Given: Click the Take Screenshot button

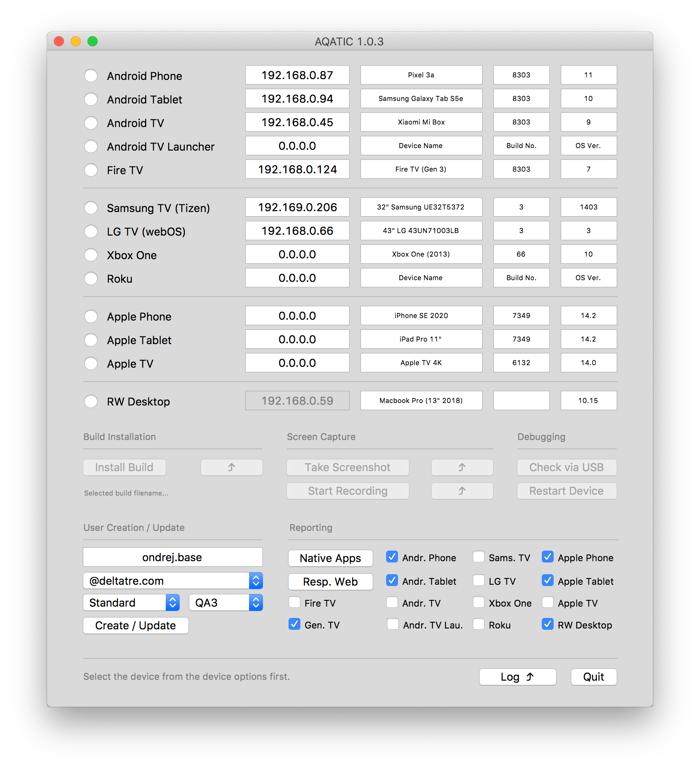Looking at the screenshot, I should (x=348, y=467).
